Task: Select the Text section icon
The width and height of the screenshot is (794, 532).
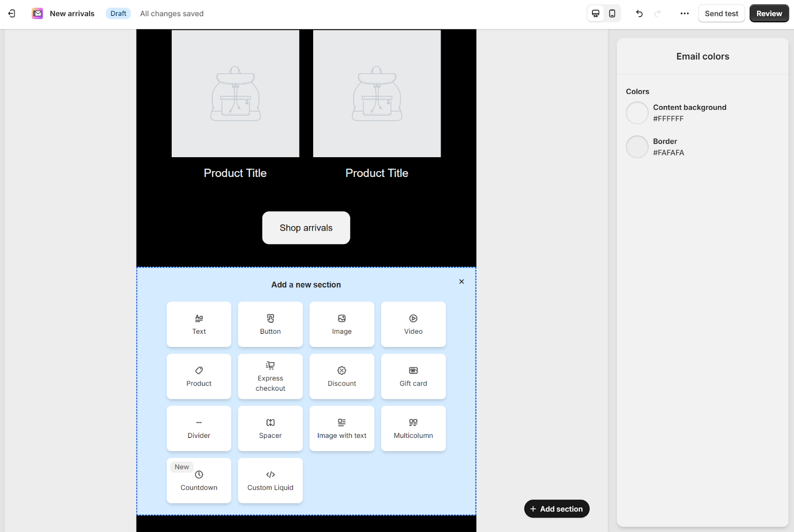Action: (198, 324)
